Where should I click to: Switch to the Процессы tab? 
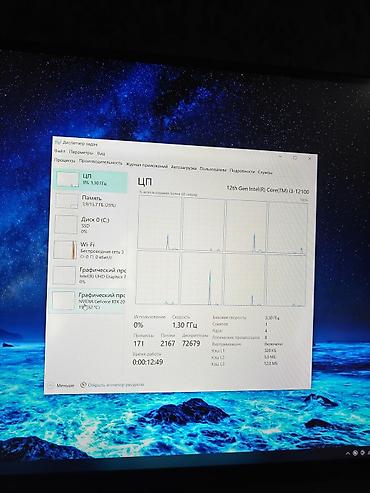point(65,160)
